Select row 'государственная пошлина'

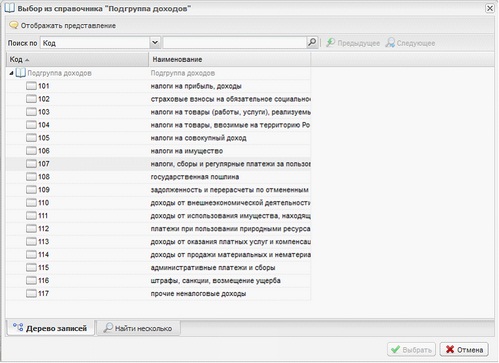tap(158, 177)
